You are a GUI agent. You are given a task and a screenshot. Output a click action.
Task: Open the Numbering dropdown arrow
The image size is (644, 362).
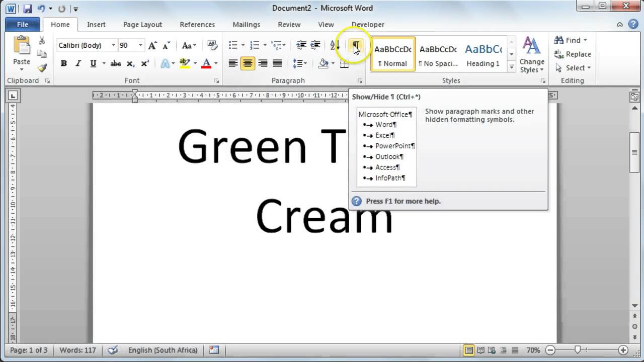[265, 45]
